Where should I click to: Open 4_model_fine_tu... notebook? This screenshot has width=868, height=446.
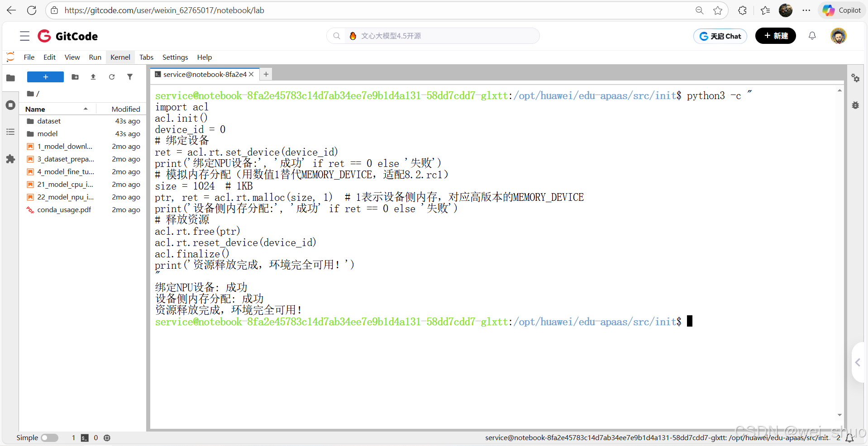83,172
